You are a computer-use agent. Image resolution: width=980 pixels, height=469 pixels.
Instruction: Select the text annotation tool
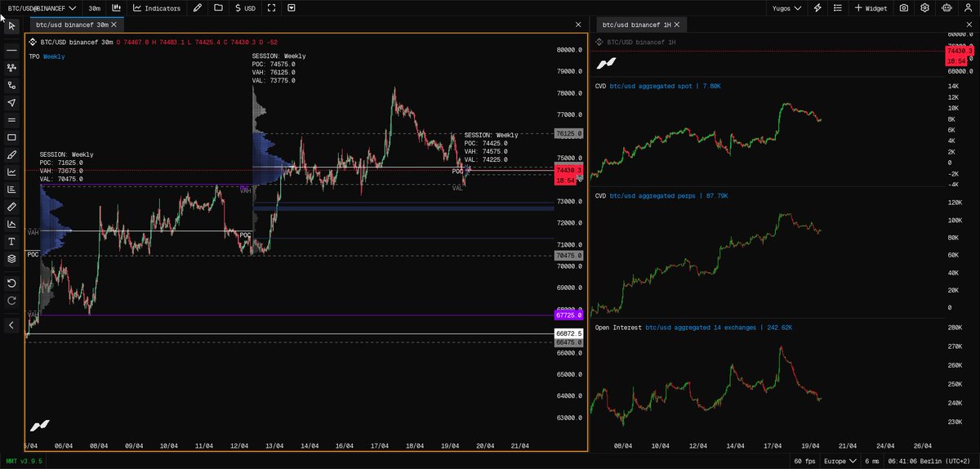pos(11,241)
